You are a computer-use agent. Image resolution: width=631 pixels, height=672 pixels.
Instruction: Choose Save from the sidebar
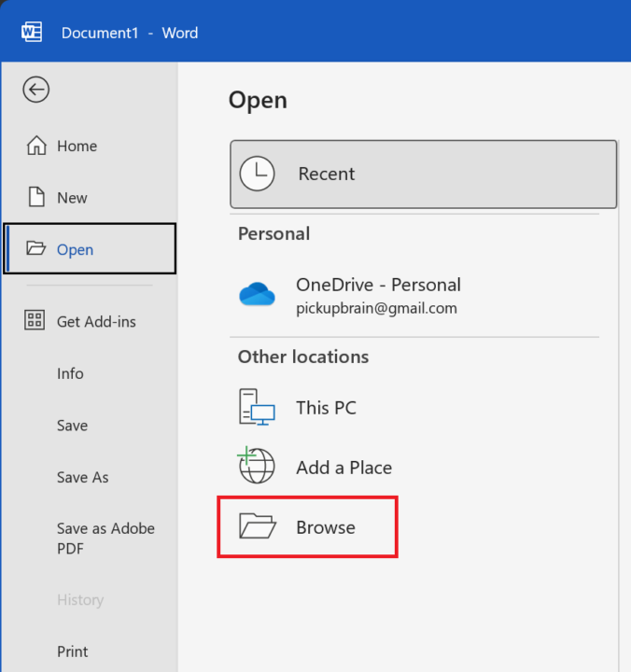(x=90, y=426)
